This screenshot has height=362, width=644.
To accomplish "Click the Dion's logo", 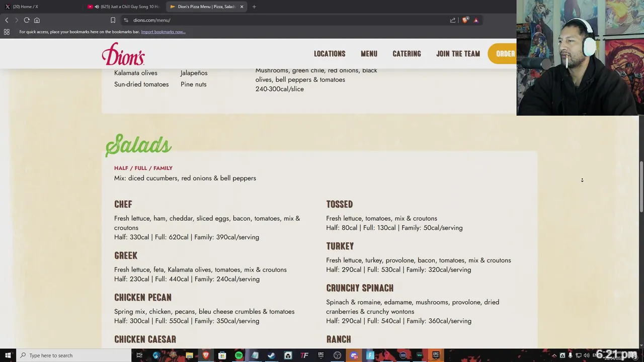I will [123, 54].
